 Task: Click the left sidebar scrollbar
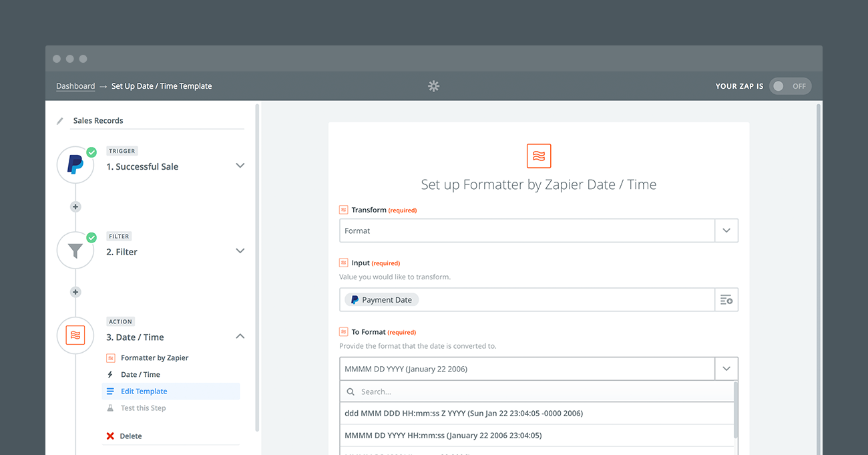257,267
